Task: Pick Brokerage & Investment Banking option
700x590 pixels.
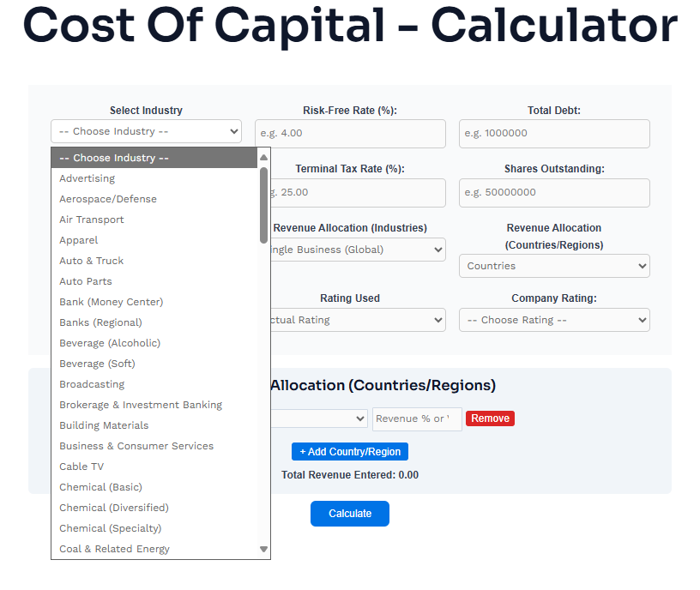Action: click(x=140, y=405)
